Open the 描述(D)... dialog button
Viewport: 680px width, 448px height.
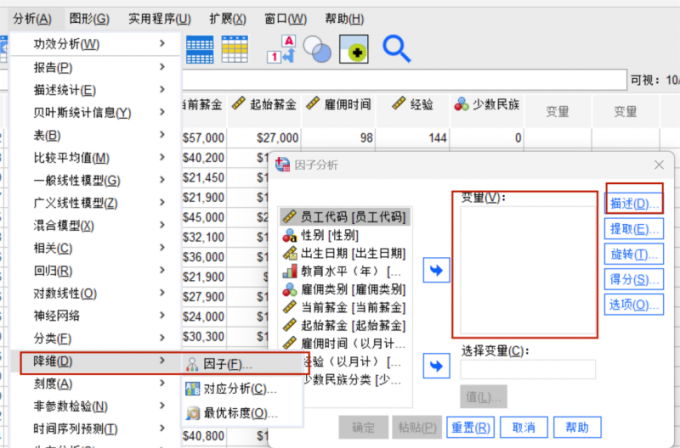[634, 203]
